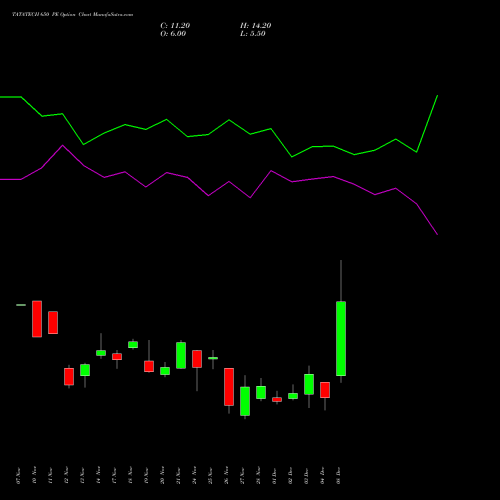Screen dimensions: 500x500
Task: Select the open value O: 6.00
Action: click(x=173, y=34)
